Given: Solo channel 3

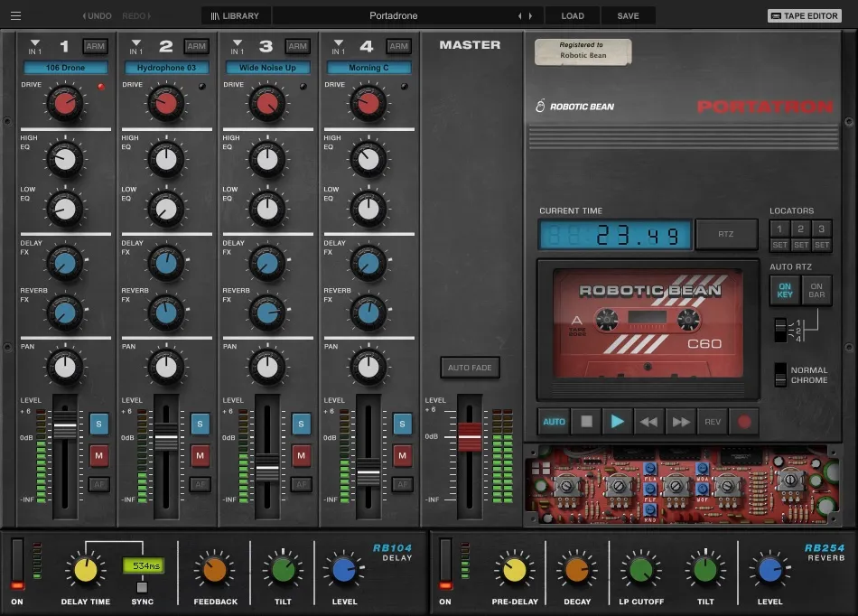Looking at the screenshot, I should pyautogui.click(x=301, y=424).
